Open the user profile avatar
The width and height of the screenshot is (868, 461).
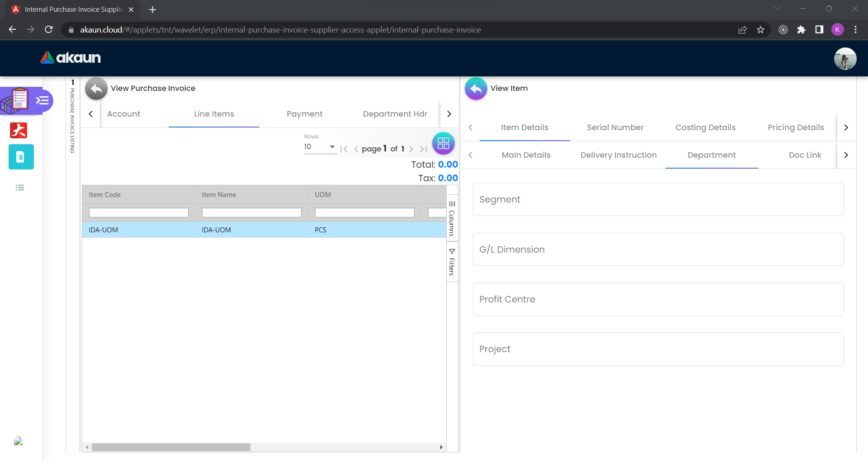tap(844, 59)
